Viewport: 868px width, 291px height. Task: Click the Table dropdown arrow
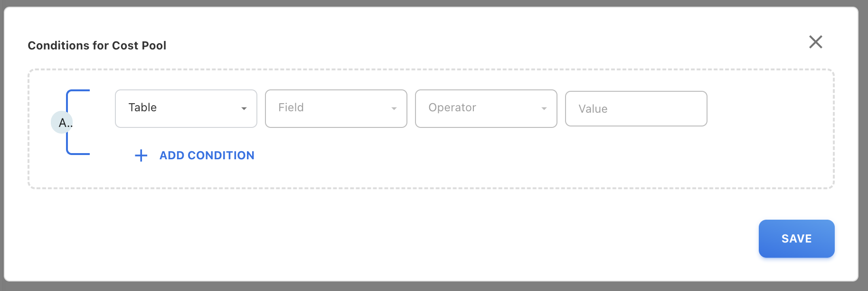[244, 109]
